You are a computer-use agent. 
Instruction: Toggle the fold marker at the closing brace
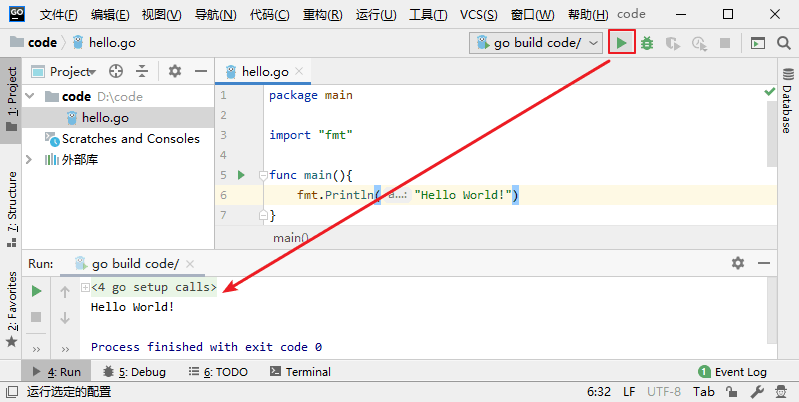pyautogui.click(x=263, y=216)
